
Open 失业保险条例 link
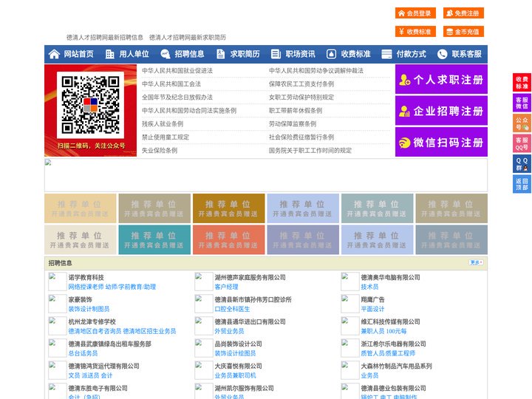(x=160, y=150)
